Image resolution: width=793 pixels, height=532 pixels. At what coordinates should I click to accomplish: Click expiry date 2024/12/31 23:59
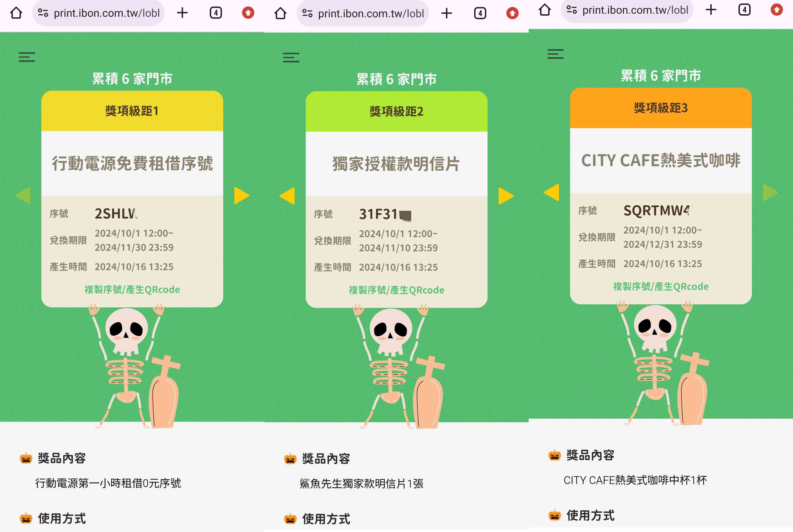tap(662, 244)
